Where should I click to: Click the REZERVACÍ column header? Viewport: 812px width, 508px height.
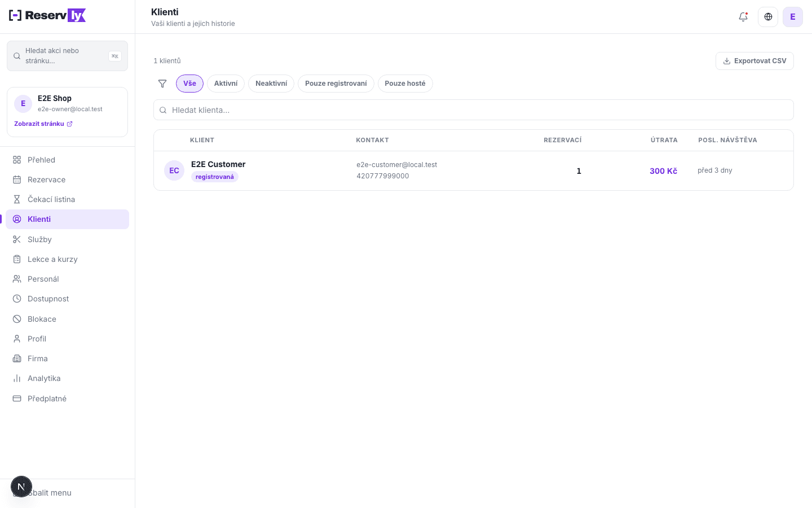pos(563,140)
